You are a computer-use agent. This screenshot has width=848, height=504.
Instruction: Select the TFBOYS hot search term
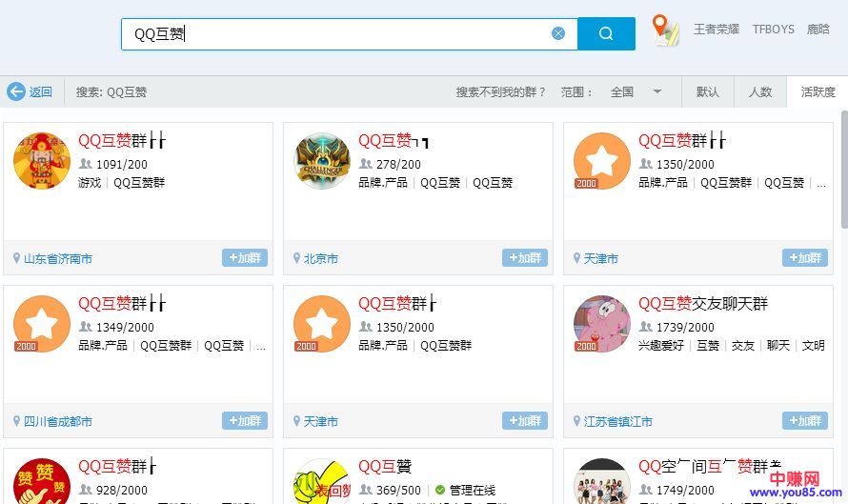point(773,30)
